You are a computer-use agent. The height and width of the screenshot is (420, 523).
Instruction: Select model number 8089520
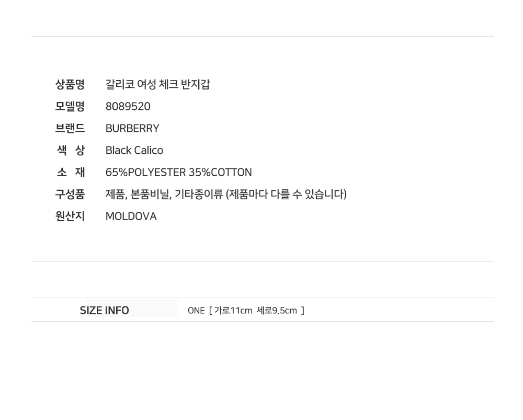[x=128, y=106]
